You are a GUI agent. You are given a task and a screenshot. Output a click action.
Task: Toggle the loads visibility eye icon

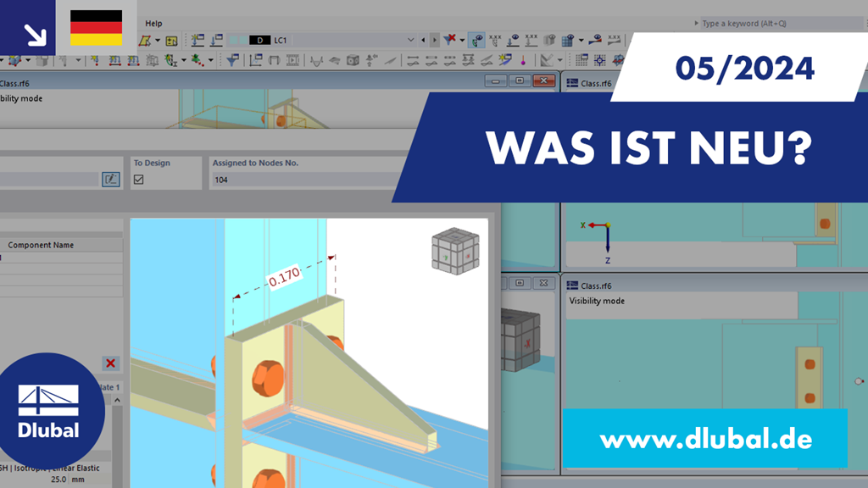pyautogui.click(x=513, y=40)
